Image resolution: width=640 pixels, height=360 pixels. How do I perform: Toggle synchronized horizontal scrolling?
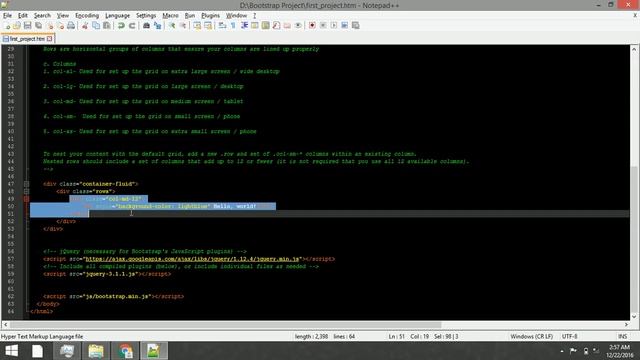(208, 26)
